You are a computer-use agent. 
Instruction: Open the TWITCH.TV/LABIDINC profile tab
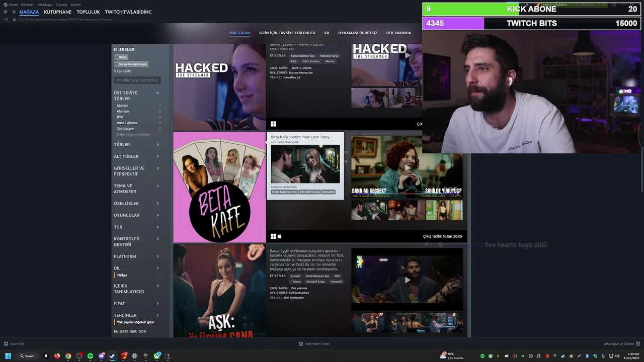click(128, 12)
